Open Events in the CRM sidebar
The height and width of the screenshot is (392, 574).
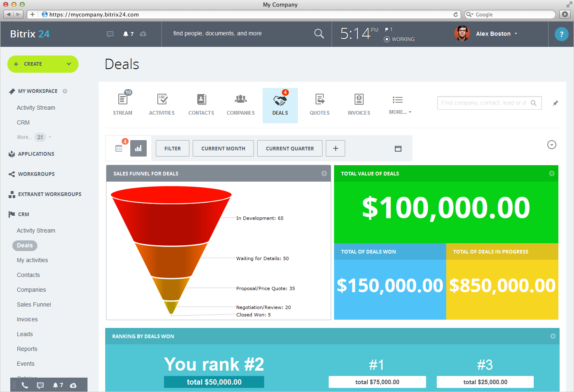25,364
